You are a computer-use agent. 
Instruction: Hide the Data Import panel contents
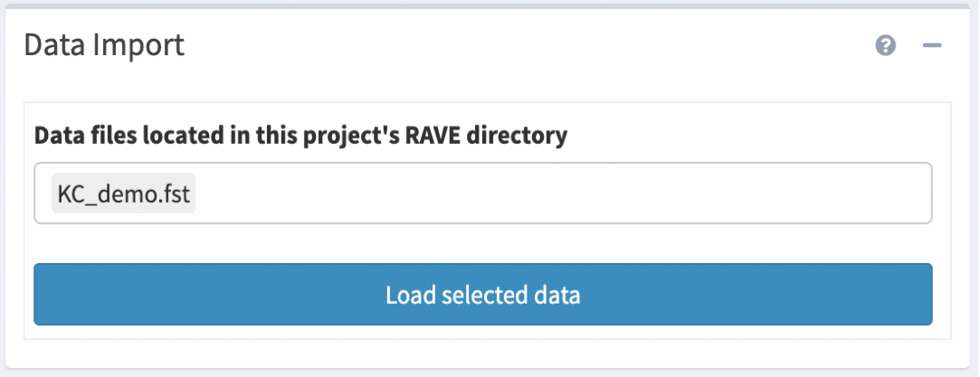932,45
